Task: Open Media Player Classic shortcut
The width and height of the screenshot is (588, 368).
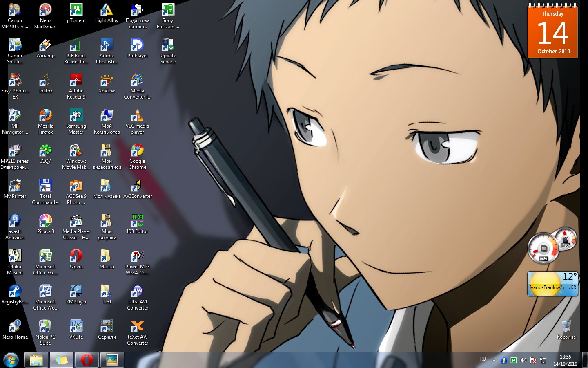Action: coord(76,227)
